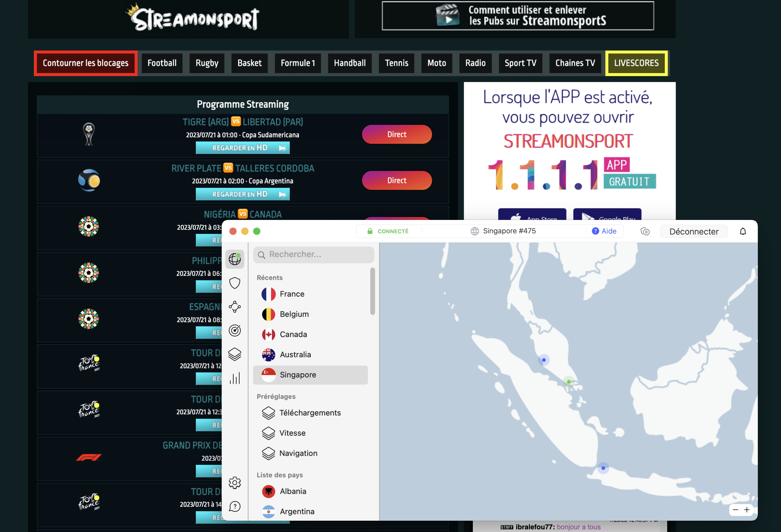Click Regarder en HD under River Plate match
Viewport: 781px width, 532px height.
[243, 194]
